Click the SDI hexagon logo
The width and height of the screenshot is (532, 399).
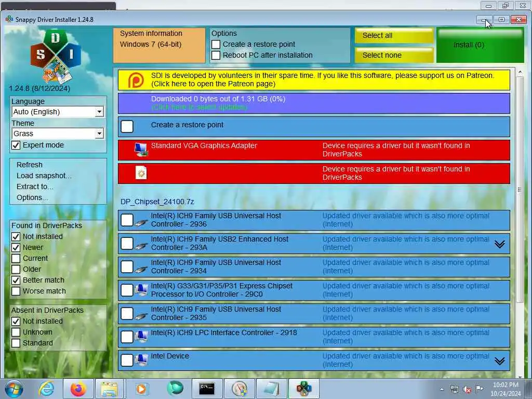tap(56, 56)
